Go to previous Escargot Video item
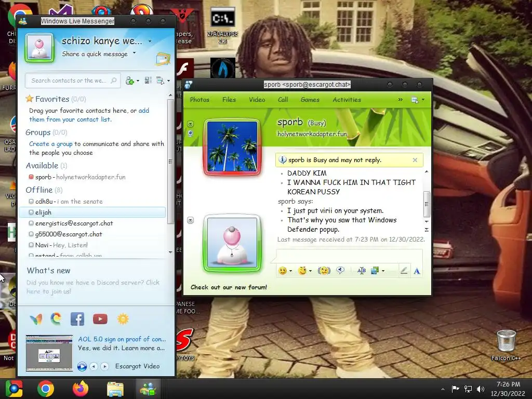 click(x=94, y=366)
